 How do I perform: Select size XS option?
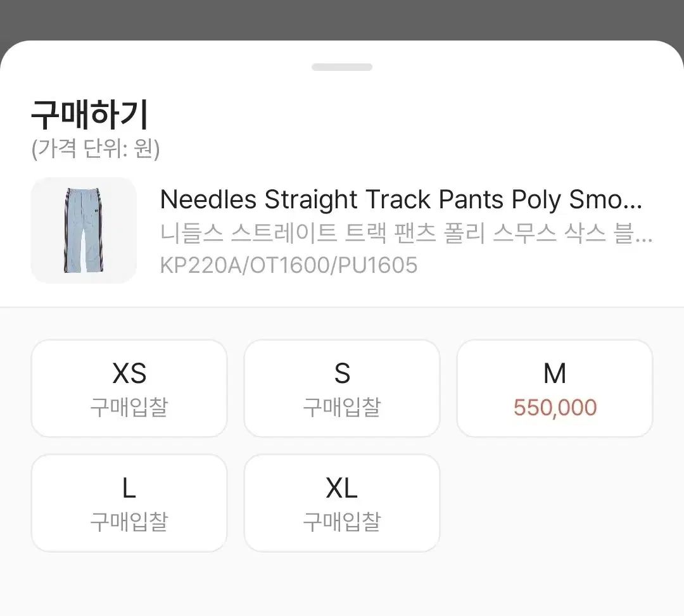pyautogui.click(x=129, y=388)
